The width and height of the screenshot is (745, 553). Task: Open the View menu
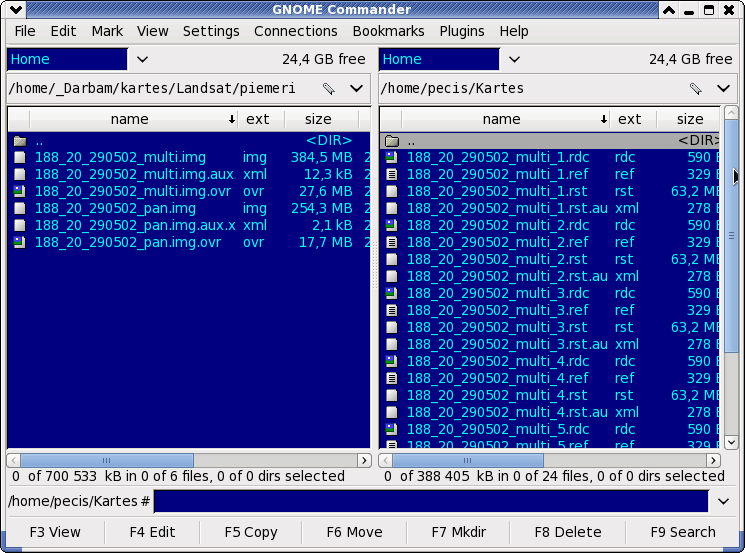[153, 31]
